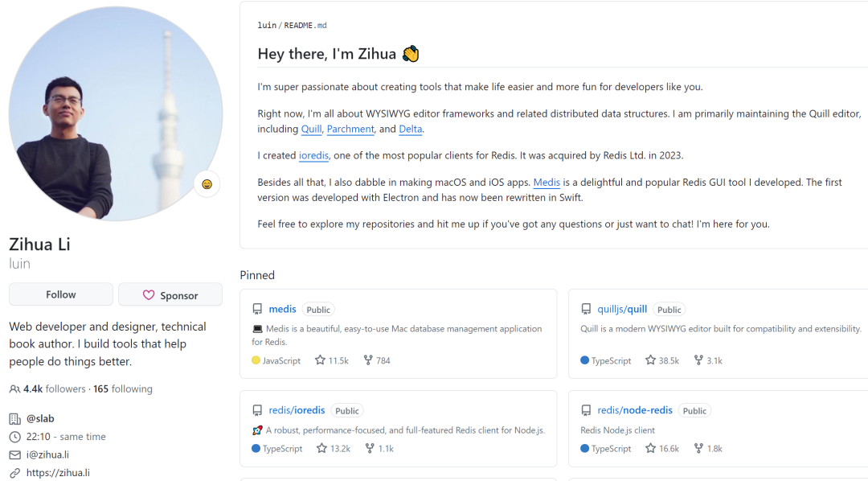This screenshot has width=868, height=481.
Task: Click the fork icon on quilljs/quill
Action: 698,360
